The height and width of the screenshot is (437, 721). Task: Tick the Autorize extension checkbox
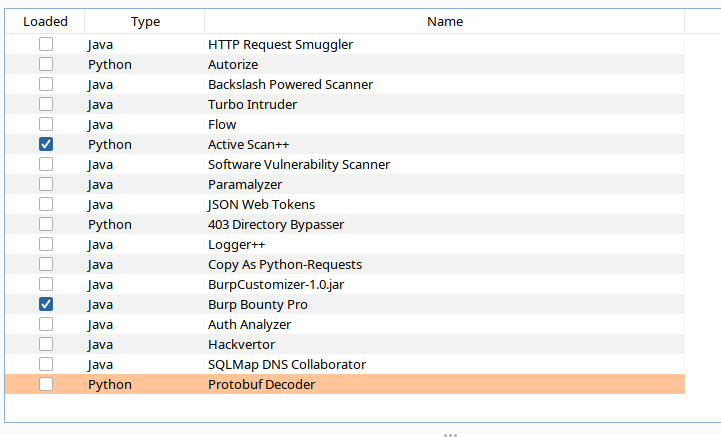click(46, 64)
